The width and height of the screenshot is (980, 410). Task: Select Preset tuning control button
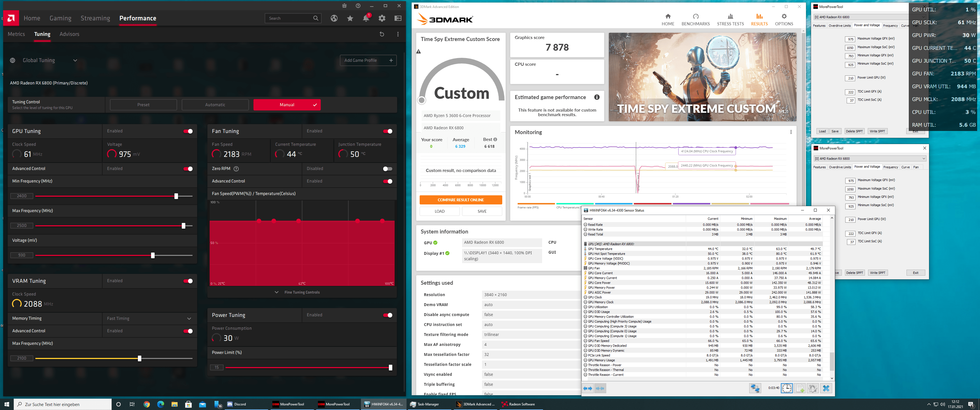coord(143,105)
